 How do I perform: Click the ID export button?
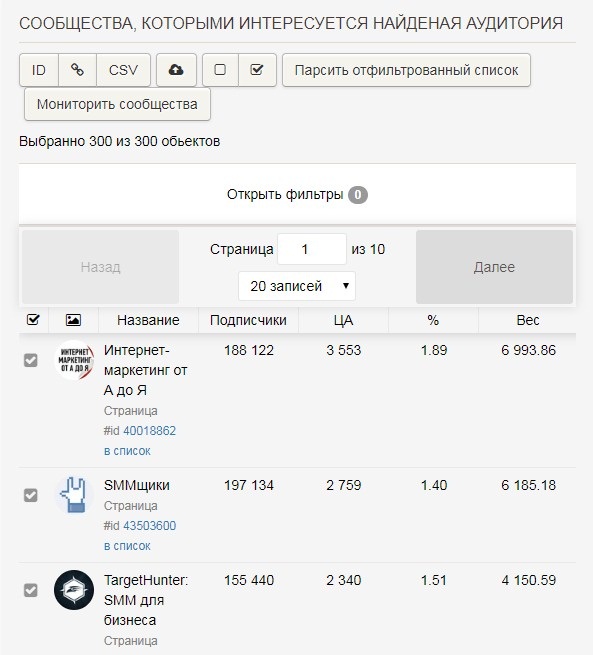pos(39,70)
